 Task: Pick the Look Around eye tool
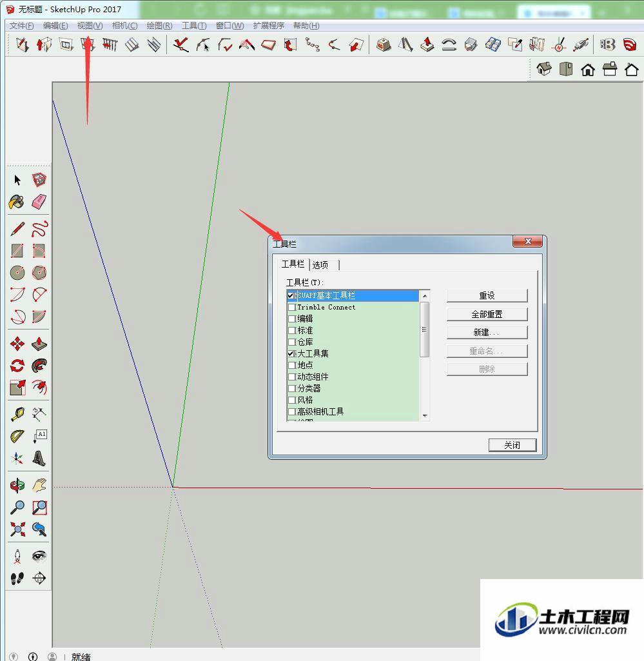[39, 556]
